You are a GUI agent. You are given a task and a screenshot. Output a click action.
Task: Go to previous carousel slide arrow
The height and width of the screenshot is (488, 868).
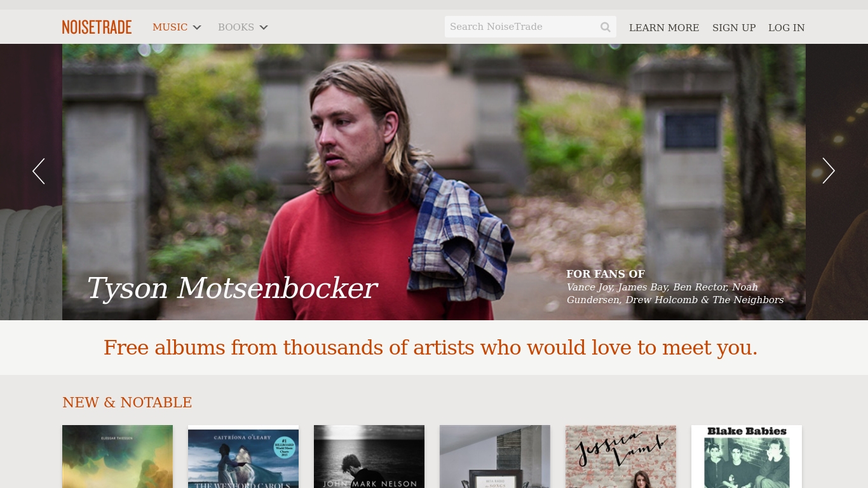click(39, 171)
